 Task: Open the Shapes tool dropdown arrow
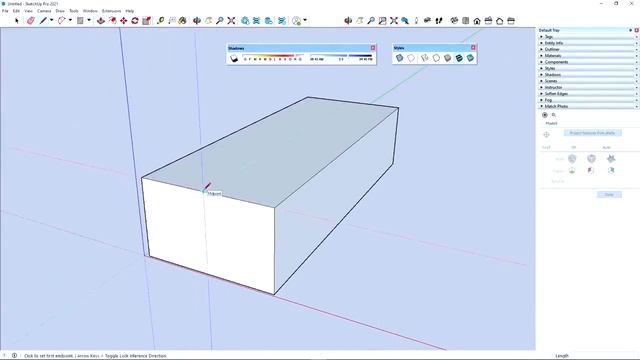89,20
